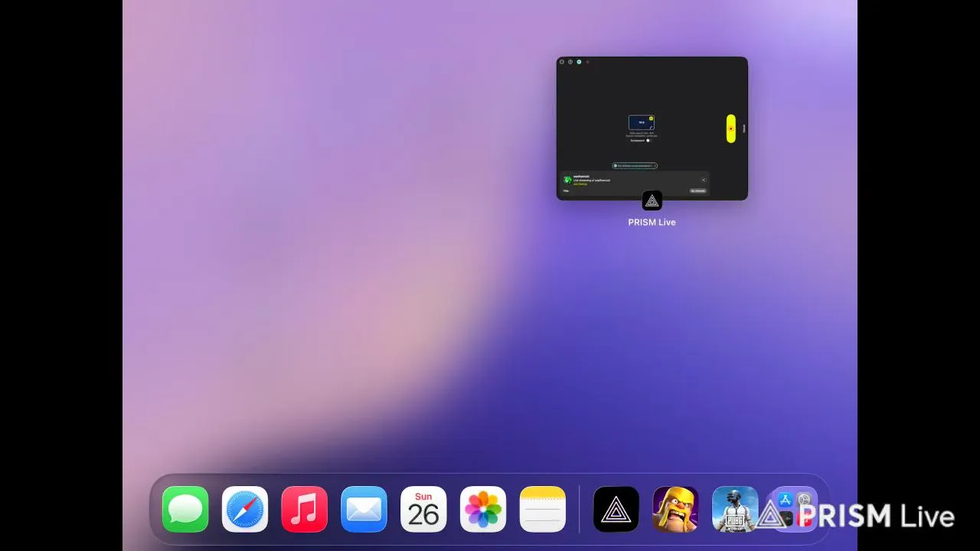Tap the yellow record button in PRISM window
Image resolution: width=980 pixels, height=551 pixels.
click(x=731, y=129)
